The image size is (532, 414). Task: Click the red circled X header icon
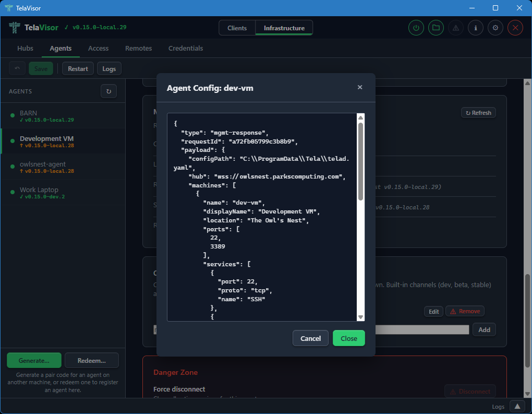pos(515,28)
